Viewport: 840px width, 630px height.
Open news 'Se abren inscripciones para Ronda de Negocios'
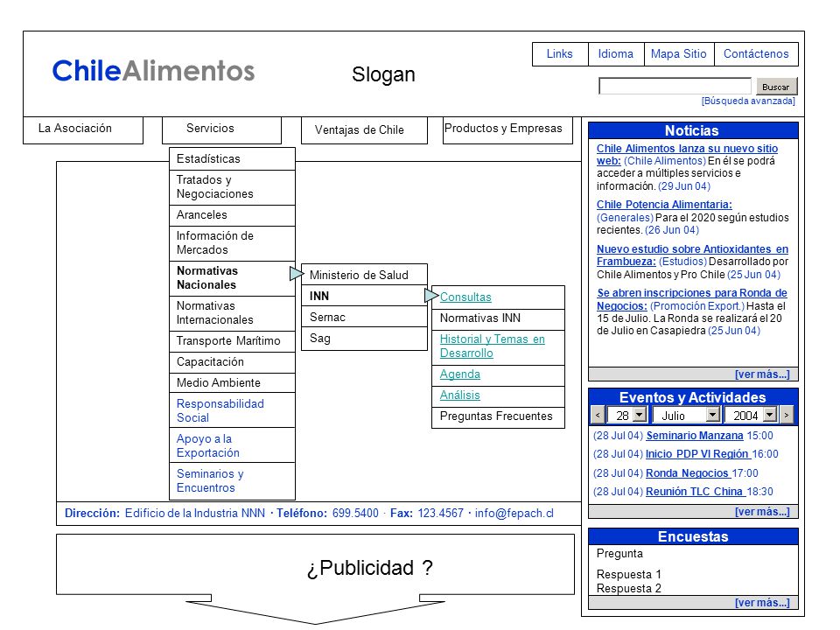691,299
